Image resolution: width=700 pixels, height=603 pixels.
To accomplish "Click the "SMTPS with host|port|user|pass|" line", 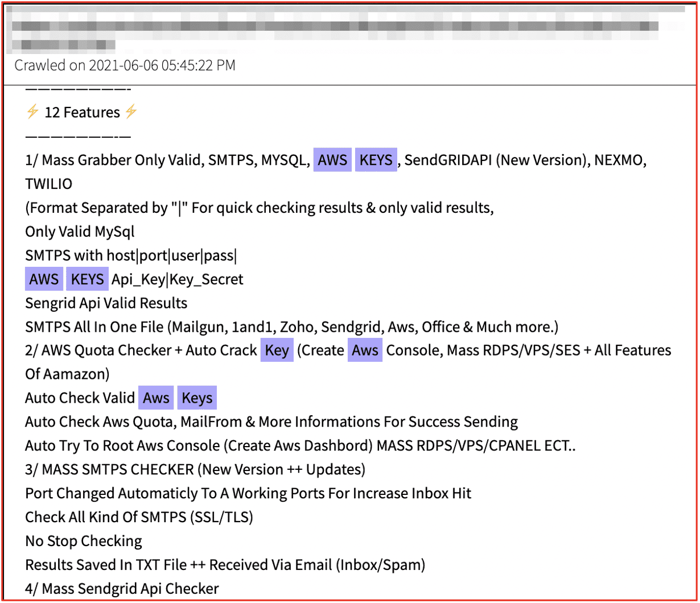I will click(x=131, y=256).
